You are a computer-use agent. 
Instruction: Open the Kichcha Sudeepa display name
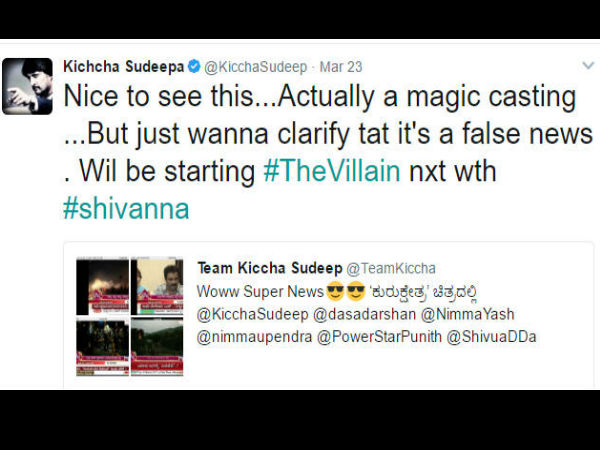124,67
